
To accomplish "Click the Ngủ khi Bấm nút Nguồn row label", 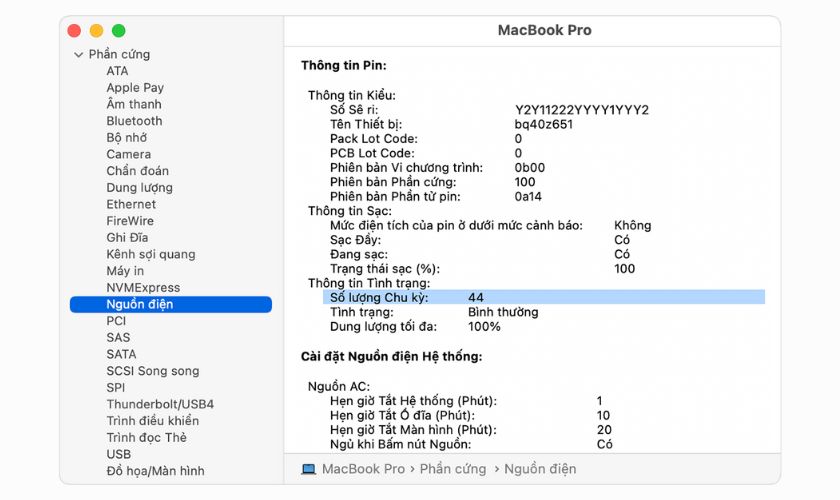I will pyautogui.click(x=401, y=444).
